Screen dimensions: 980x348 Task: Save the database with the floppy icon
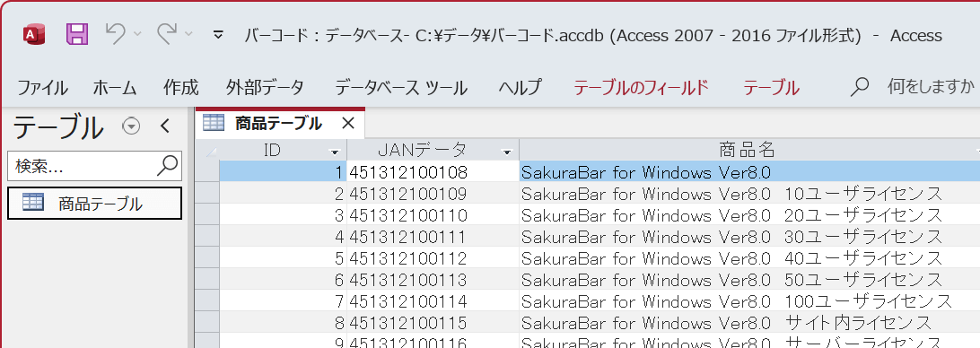(x=77, y=34)
